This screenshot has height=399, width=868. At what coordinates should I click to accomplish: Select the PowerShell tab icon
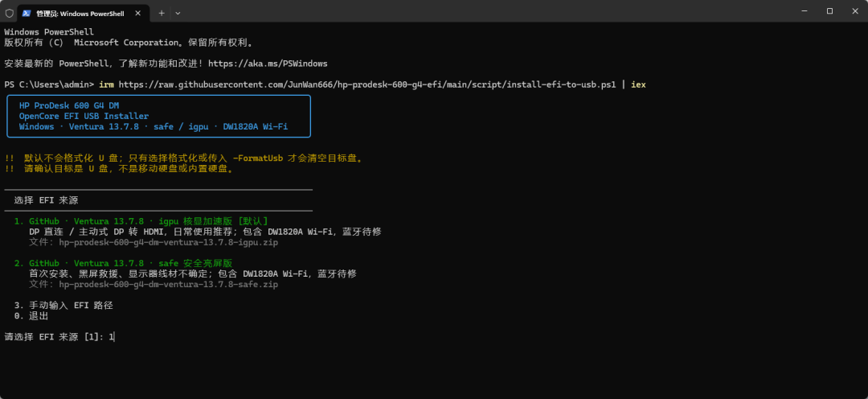click(x=26, y=13)
